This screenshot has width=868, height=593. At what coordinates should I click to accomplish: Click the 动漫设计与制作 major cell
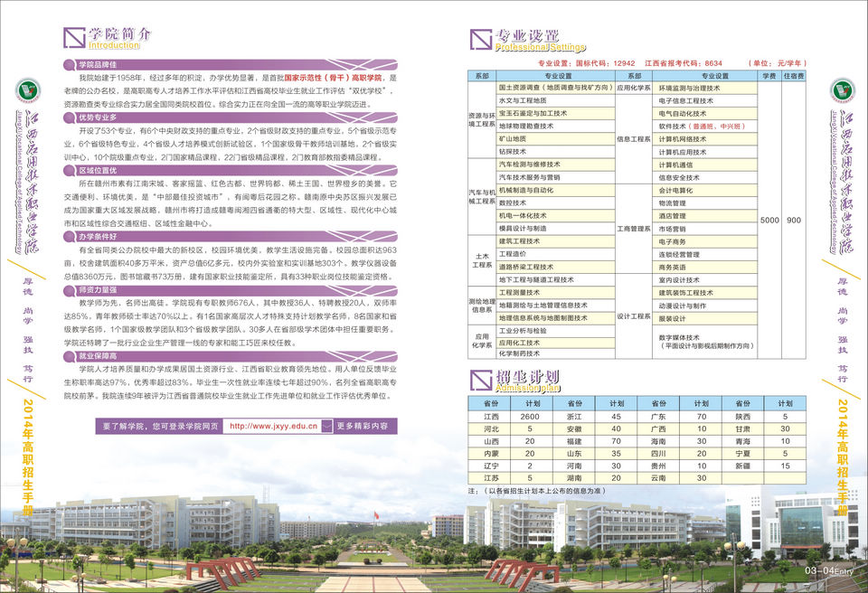tap(704, 306)
